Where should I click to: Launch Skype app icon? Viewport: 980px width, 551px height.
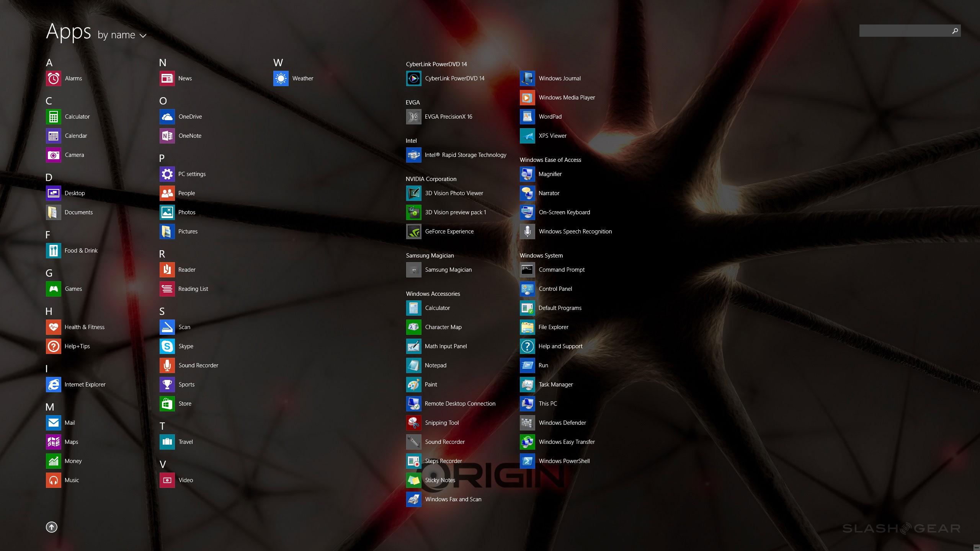coord(167,346)
